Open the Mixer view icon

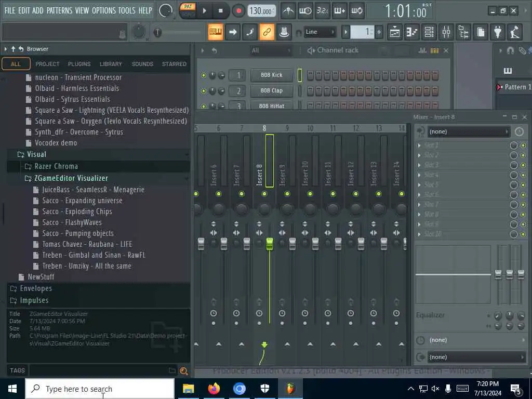[x=446, y=32]
